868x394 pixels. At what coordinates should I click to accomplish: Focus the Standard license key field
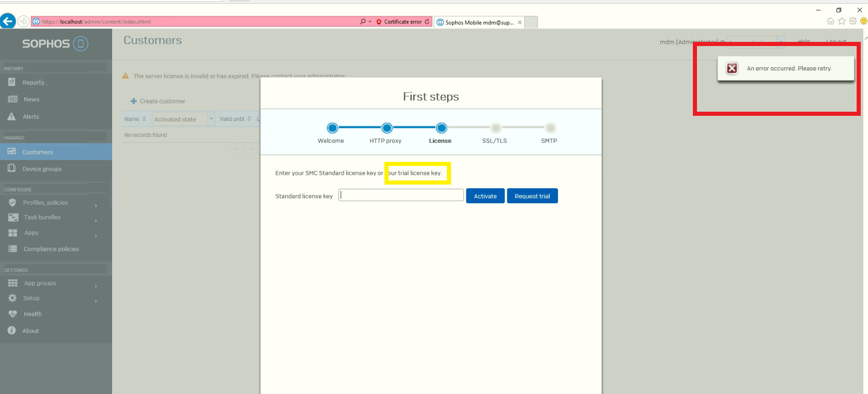point(401,195)
